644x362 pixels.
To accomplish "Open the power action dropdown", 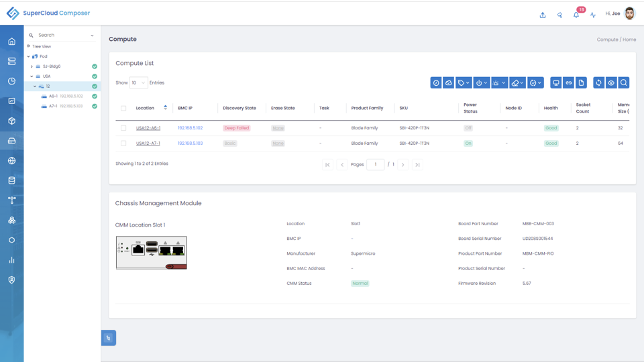I will [482, 83].
